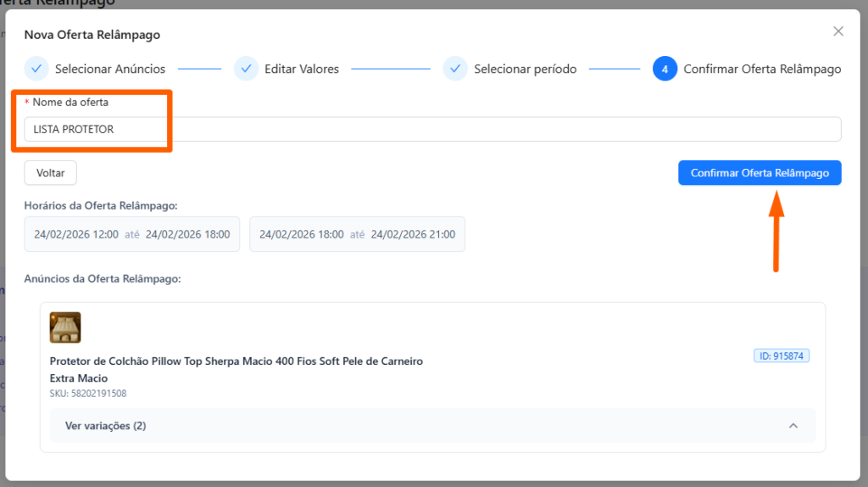
Task: Select the 18:00 to 21:00 time slot
Action: click(357, 234)
